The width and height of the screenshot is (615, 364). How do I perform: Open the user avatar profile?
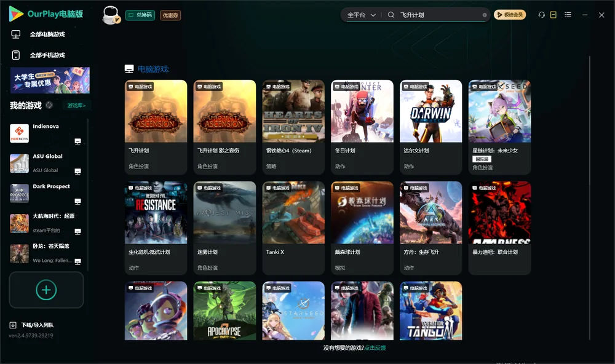click(x=111, y=15)
